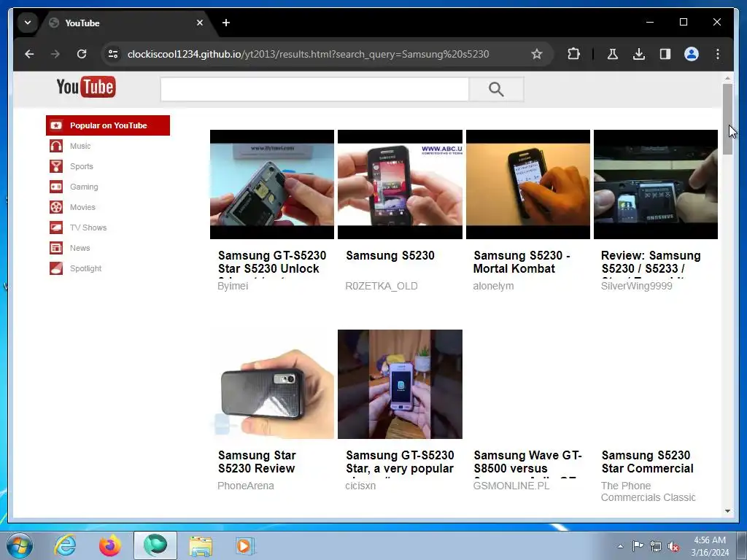Open the Music category link
Image resolution: width=747 pixels, height=560 pixels.
[x=80, y=146]
